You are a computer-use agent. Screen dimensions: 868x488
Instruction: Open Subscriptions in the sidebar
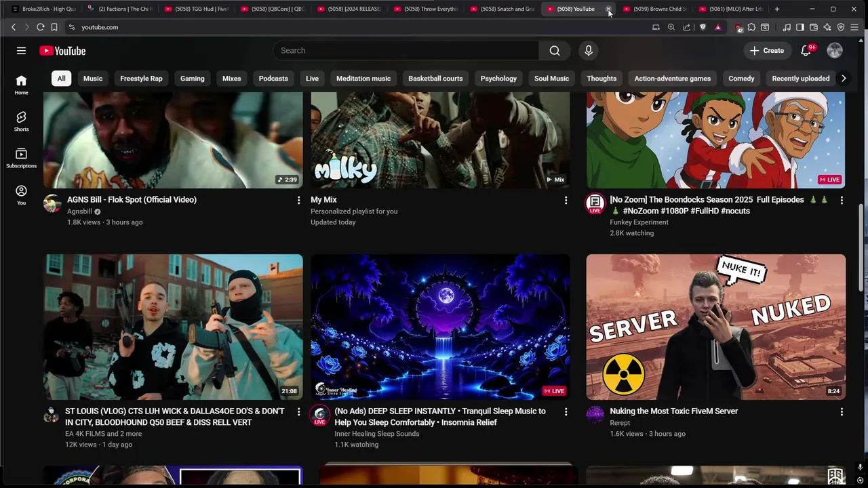(x=22, y=158)
